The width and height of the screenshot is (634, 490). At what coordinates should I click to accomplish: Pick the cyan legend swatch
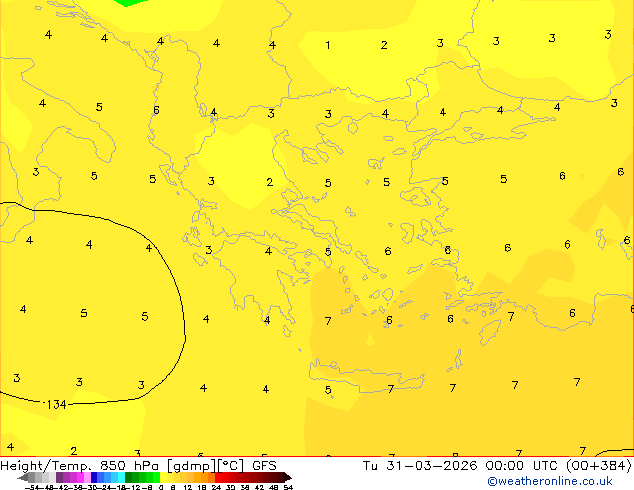tap(121, 477)
